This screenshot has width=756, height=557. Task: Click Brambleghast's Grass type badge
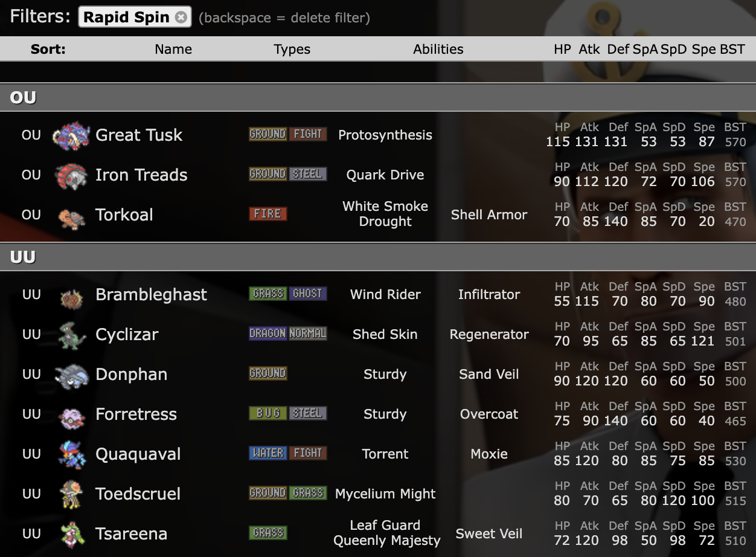(x=268, y=294)
